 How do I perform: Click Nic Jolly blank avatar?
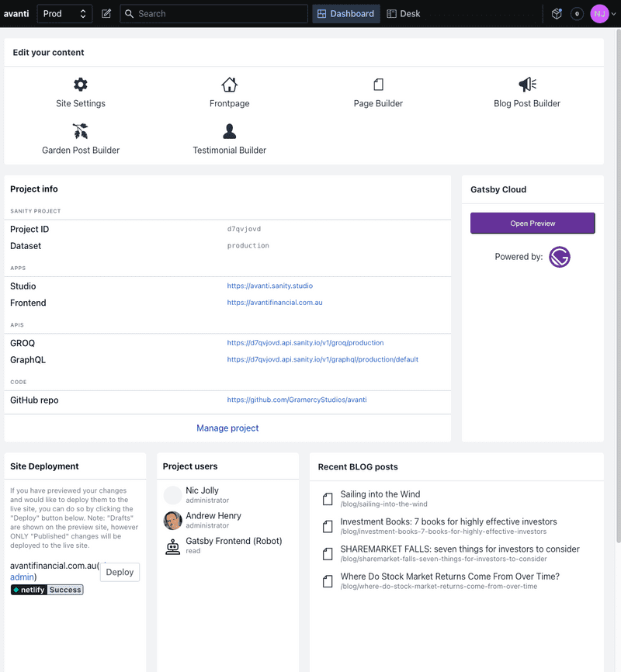pyautogui.click(x=173, y=495)
